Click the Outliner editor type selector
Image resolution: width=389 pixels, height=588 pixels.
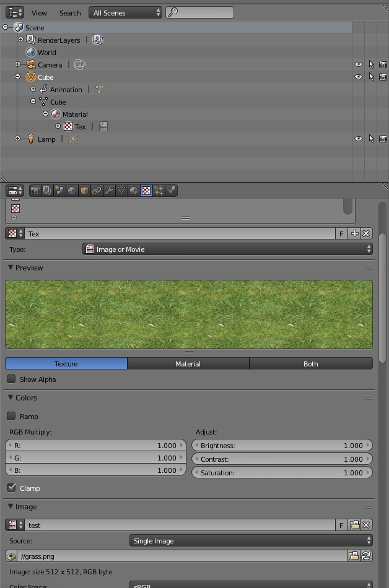click(x=15, y=13)
